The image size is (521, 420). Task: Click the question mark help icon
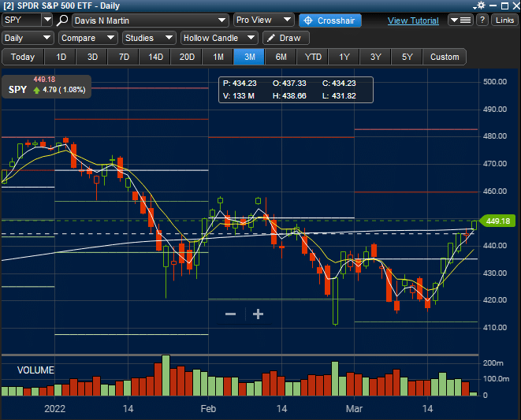point(482,20)
